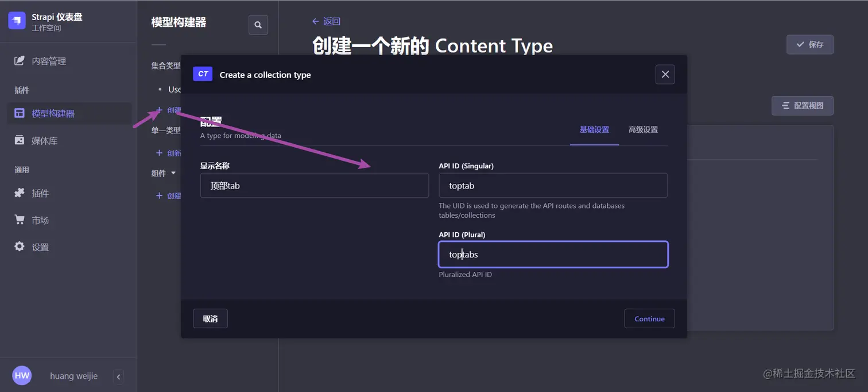Open 内容管理 in the sidebar
The width and height of the screenshot is (868, 392).
pos(49,61)
